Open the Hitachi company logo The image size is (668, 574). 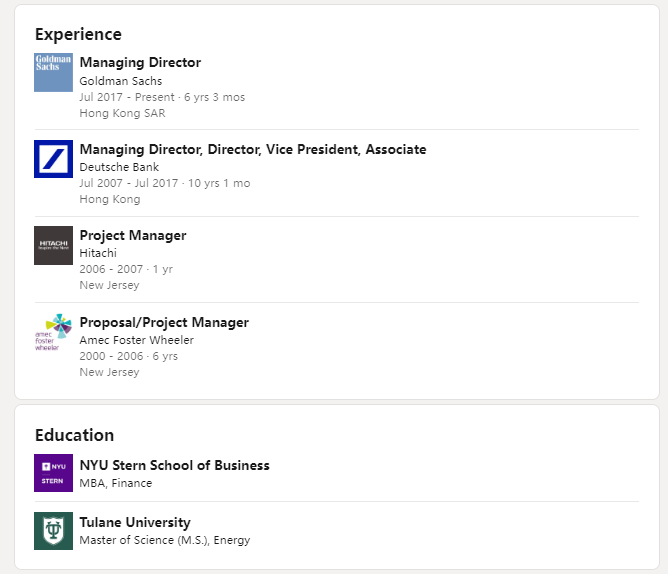53,245
